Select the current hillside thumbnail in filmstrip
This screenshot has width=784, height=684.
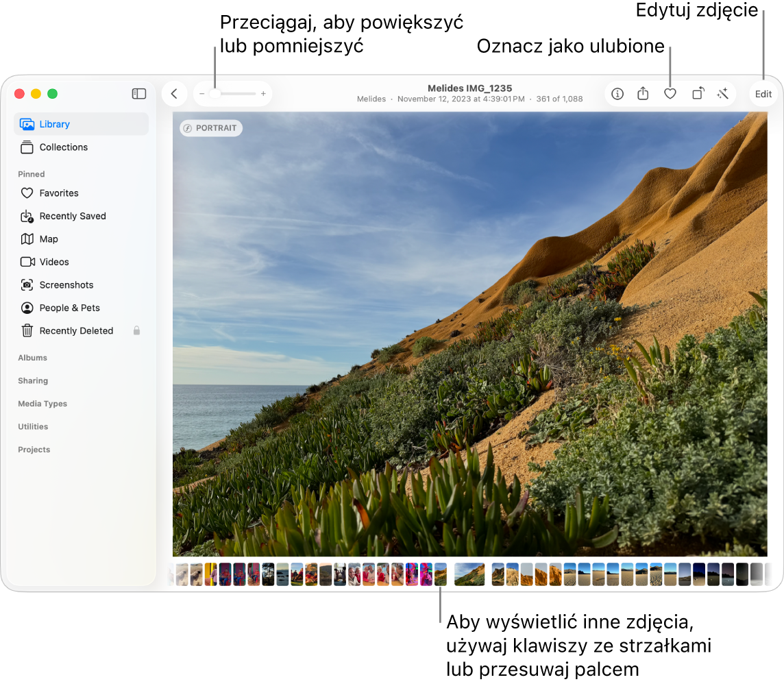click(469, 574)
